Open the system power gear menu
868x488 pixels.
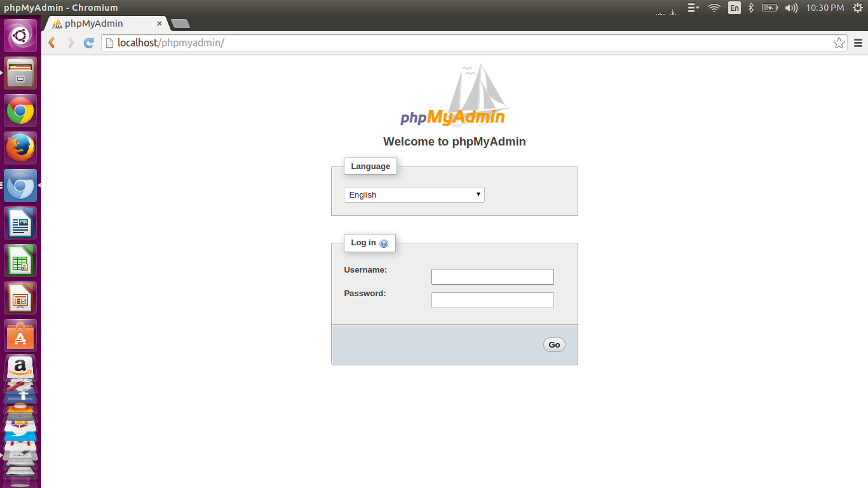857,8
